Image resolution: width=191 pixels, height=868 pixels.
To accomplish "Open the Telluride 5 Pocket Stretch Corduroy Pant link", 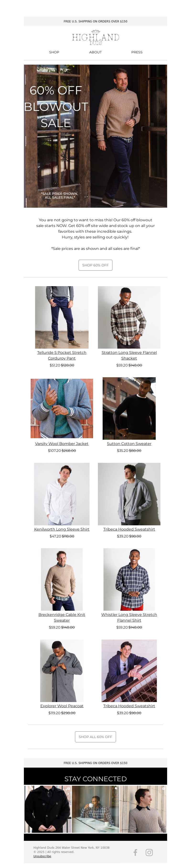I will pos(62,355).
